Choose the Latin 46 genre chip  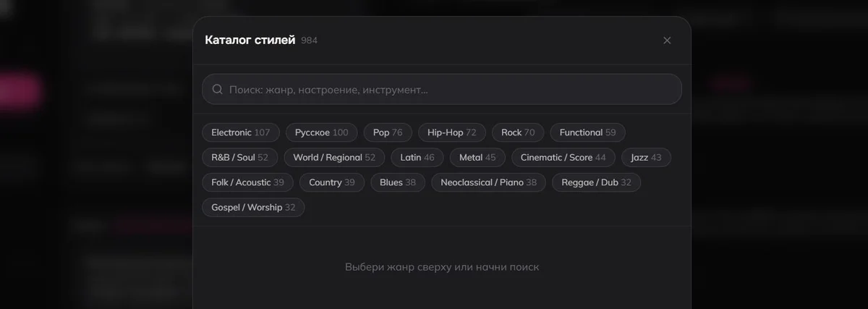click(417, 158)
